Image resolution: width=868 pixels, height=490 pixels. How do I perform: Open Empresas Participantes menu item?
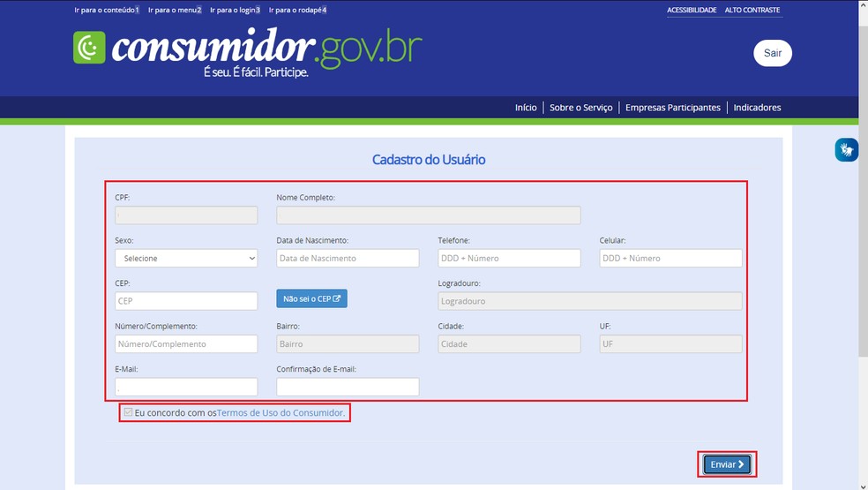(672, 108)
